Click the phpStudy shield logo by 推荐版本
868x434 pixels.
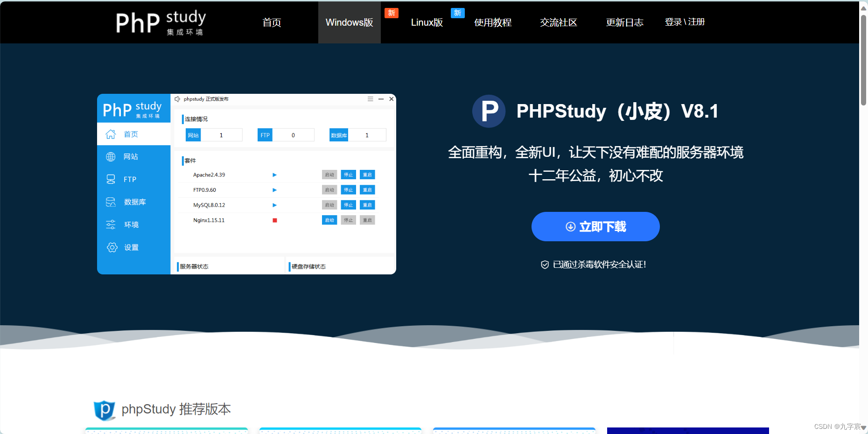[x=104, y=410]
